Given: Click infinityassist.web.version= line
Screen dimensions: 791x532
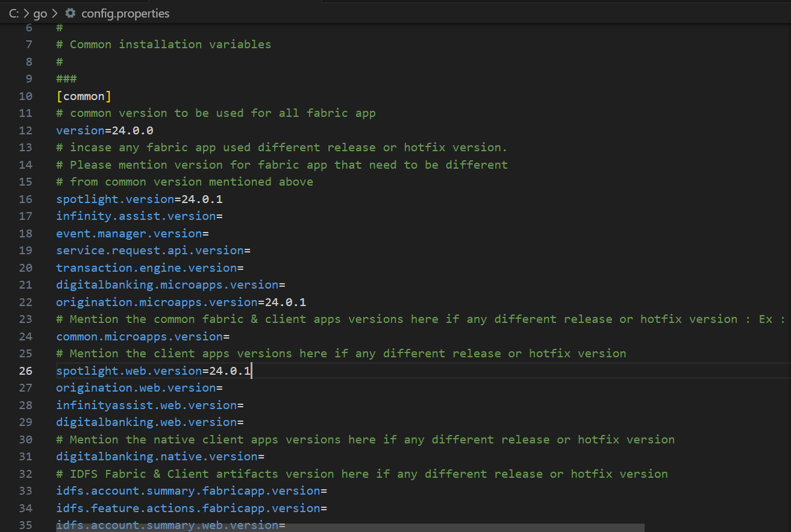Looking at the screenshot, I should pyautogui.click(x=150, y=405).
